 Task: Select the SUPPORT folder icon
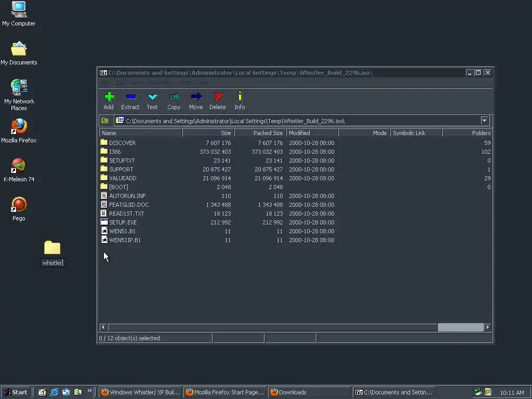[x=104, y=169]
